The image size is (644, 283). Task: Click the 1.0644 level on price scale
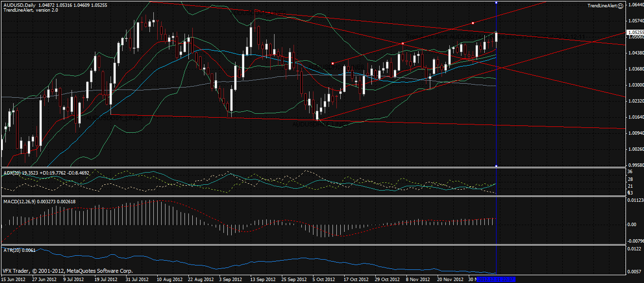635,5
